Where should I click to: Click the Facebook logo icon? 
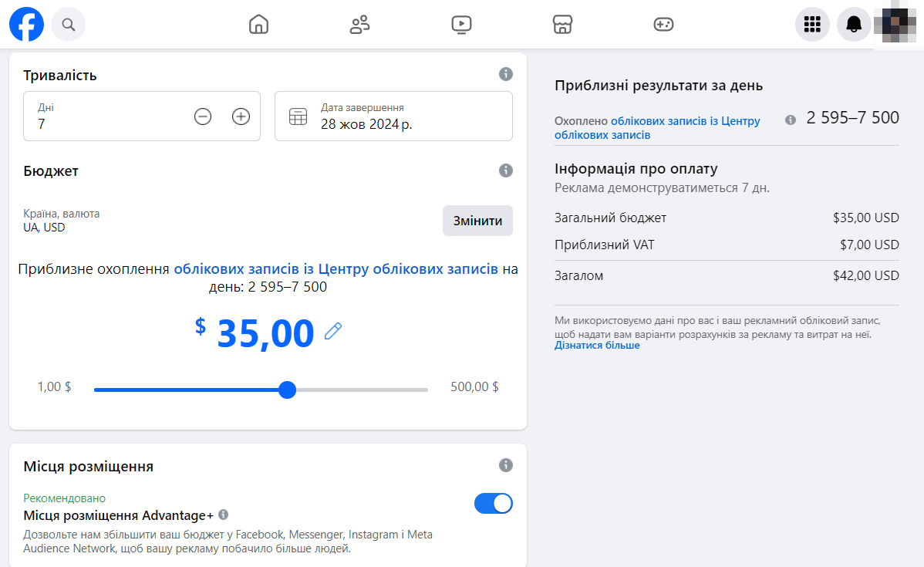[27, 25]
